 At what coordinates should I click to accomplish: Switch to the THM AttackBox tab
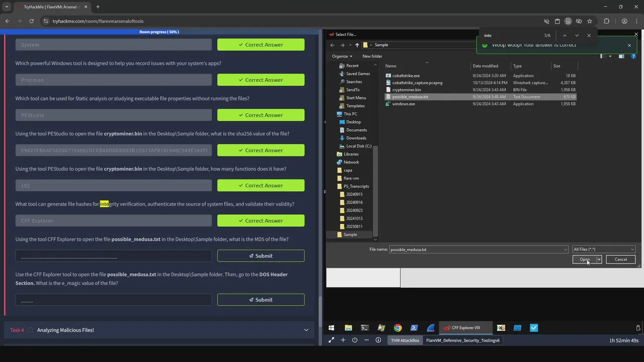point(405,340)
